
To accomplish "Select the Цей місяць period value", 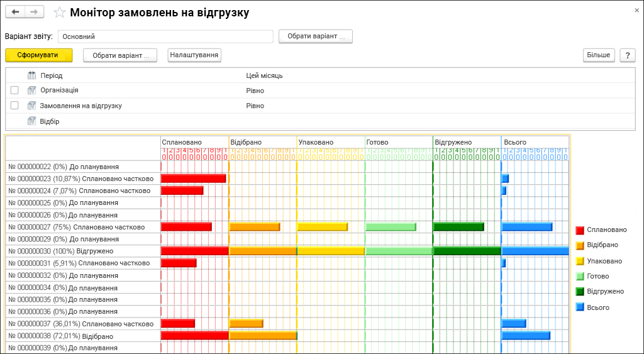I will (x=265, y=75).
